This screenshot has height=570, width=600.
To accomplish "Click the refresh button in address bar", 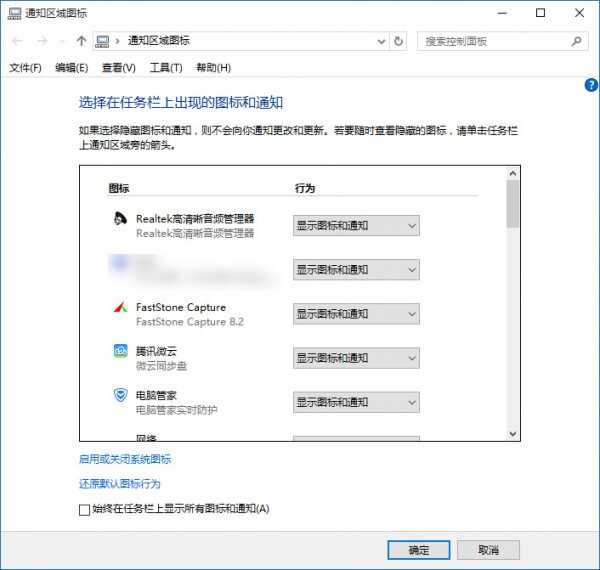I will tap(399, 41).
